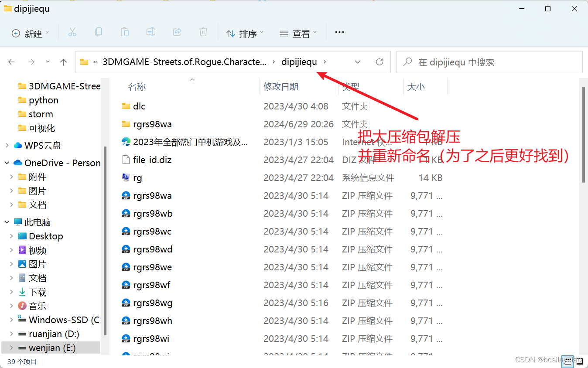Viewport: 588px width, 368px height.
Task: Open the 查看 view dropdown
Action: pos(298,33)
